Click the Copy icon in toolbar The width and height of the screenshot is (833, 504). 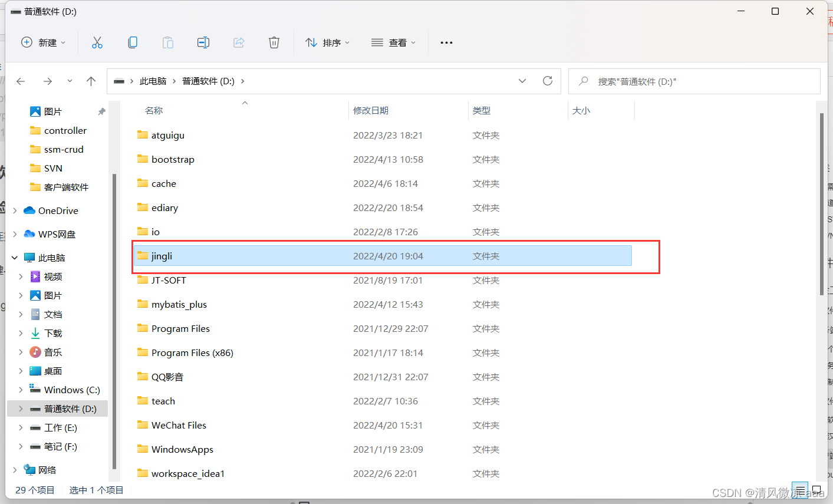[x=133, y=42]
